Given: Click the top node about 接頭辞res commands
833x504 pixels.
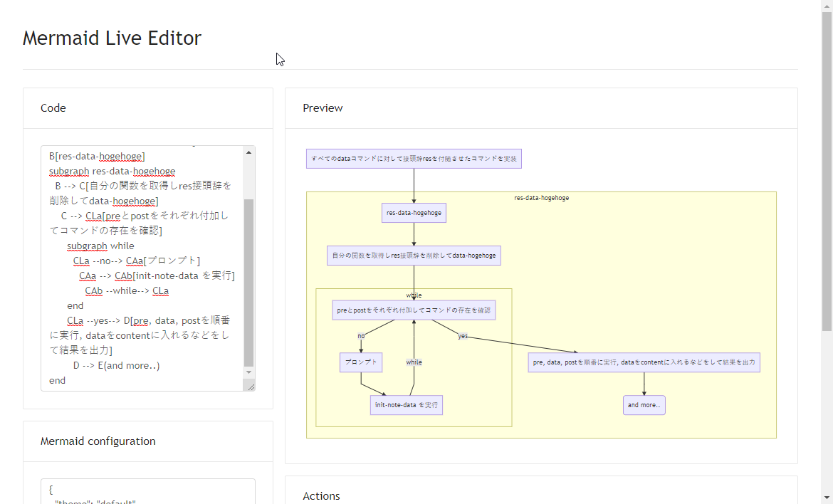Looking at the screenshot, I should [414, 159].
